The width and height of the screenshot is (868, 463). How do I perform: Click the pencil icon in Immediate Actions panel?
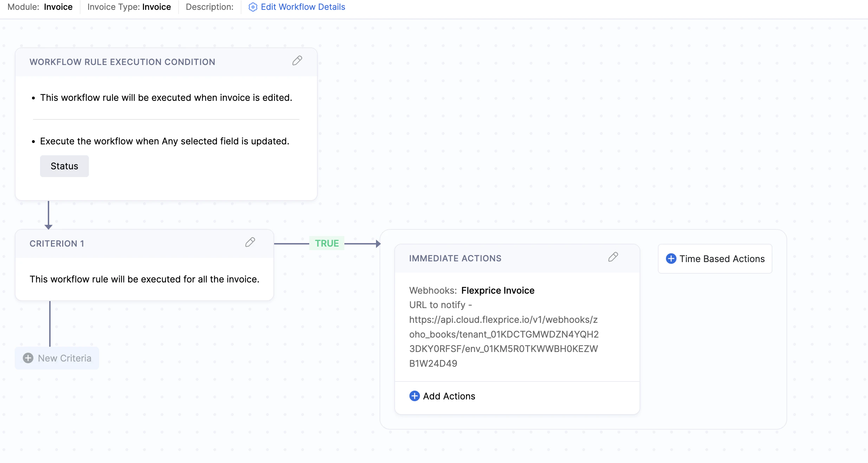pyautogui.click(x=613, y=257)
